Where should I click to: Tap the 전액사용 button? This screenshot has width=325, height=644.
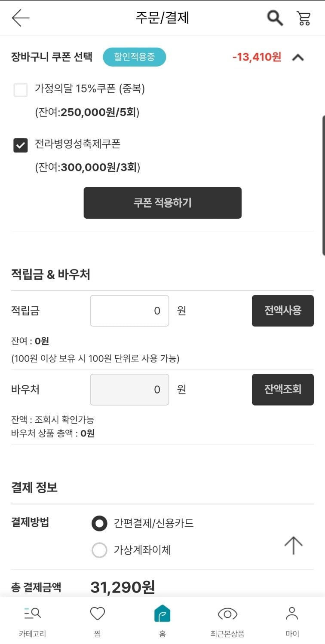click(x=282, y=311)
